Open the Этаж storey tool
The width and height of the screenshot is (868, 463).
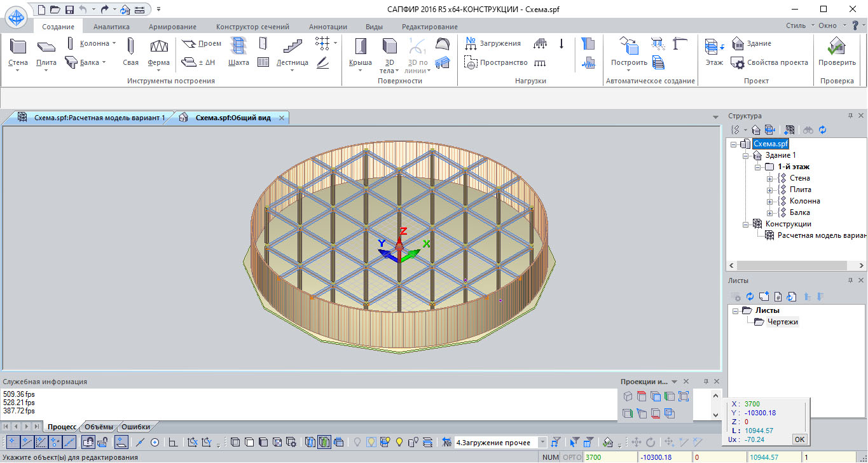point(714,53)
